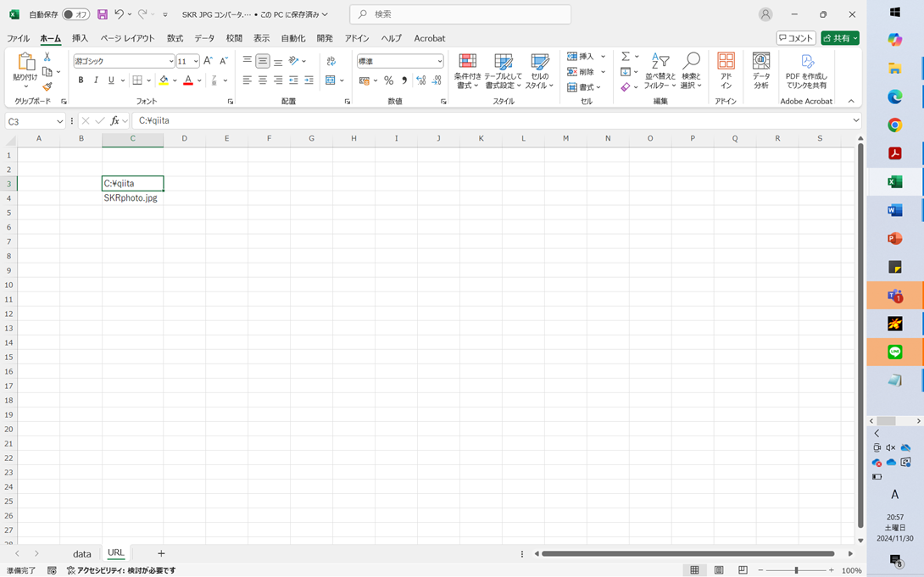This screenshot has height=577, width=924.
Task: Click the Insert Function fx button
Action: [x=115, y=120]
